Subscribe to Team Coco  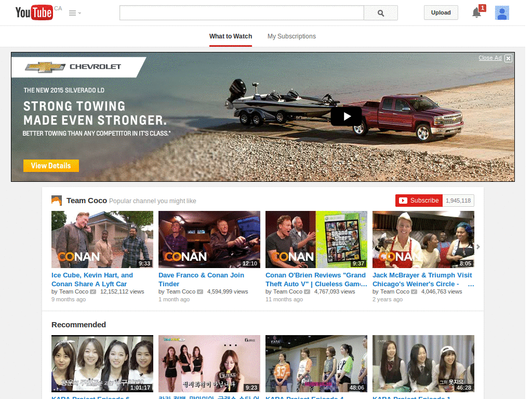pyautogui.click(x=419, y=201)
